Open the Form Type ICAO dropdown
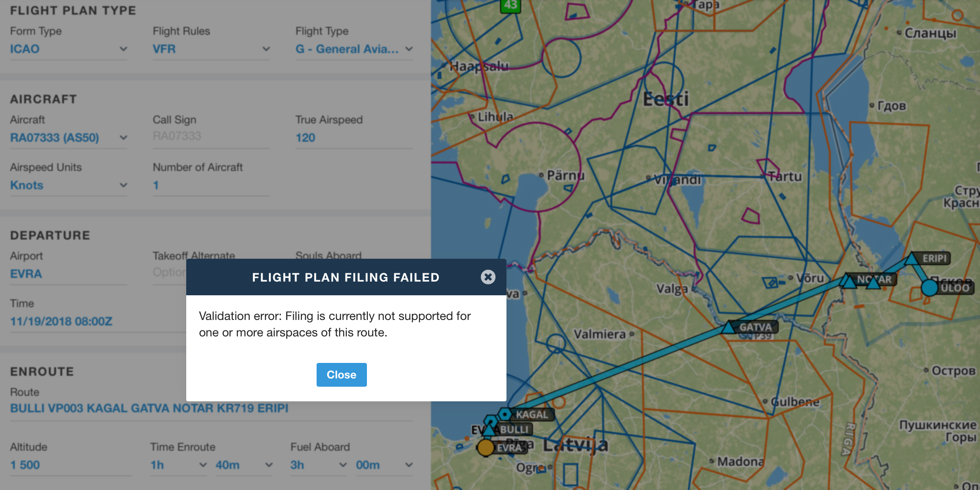The image size is (980, 490). point(69,49)
